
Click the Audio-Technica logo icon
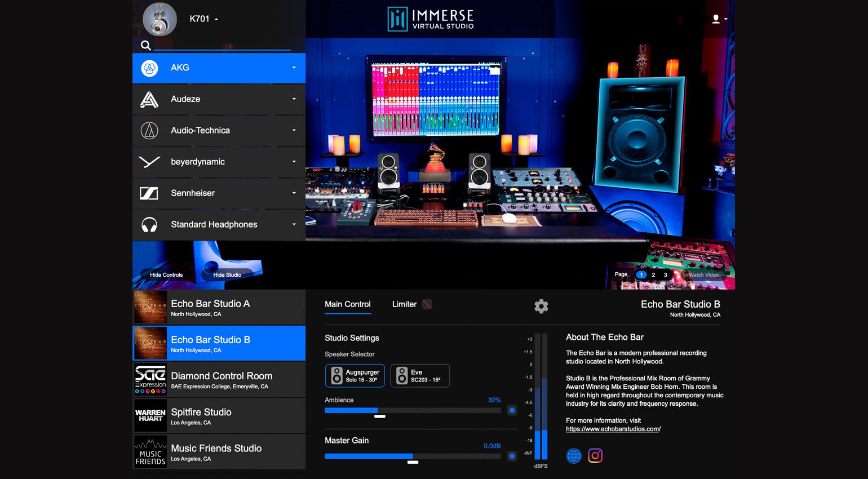coord(149,131)
